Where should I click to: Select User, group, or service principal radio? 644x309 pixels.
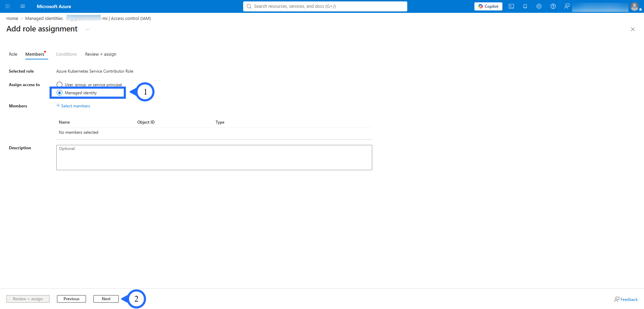click(60, 84)
